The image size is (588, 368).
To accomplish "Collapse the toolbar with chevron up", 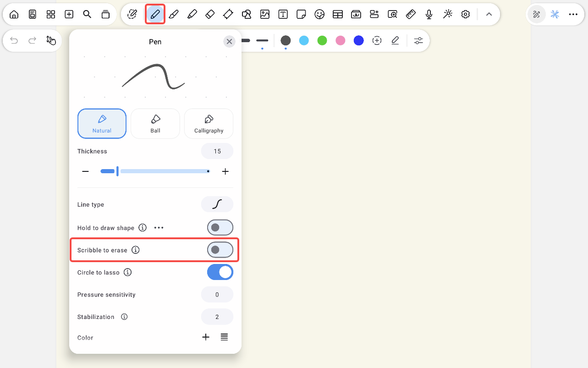I will click(x=489, y=14).
